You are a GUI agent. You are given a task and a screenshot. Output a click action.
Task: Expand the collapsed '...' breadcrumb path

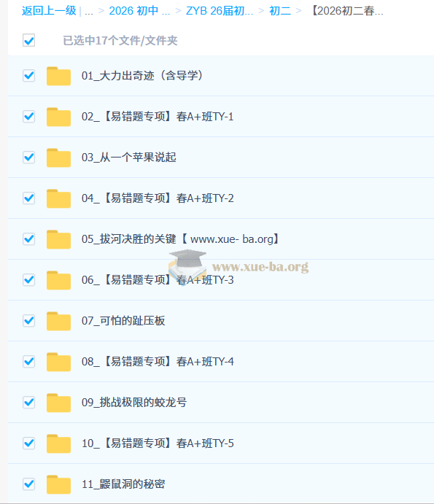[x=89, y=11]
